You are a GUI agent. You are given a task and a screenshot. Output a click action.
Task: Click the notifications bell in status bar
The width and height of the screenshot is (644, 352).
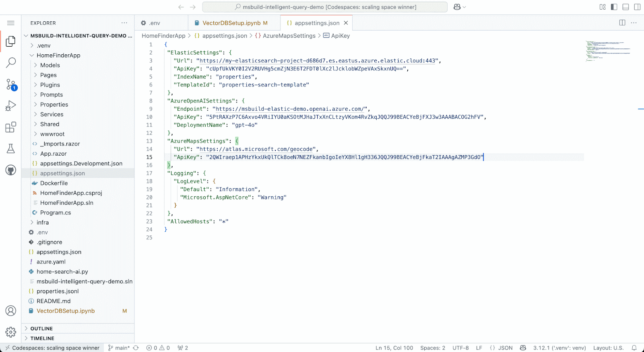pyautogui.click(x=634, y=348)
